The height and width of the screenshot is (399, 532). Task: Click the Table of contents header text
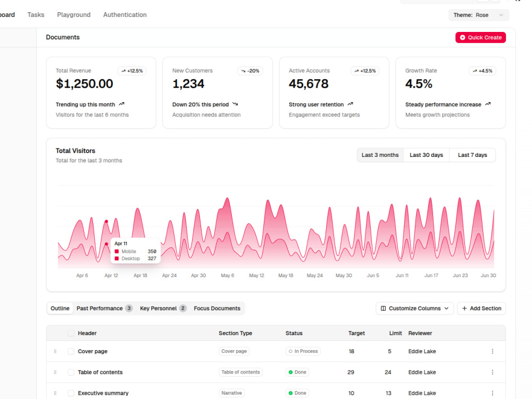coord(100,372)
